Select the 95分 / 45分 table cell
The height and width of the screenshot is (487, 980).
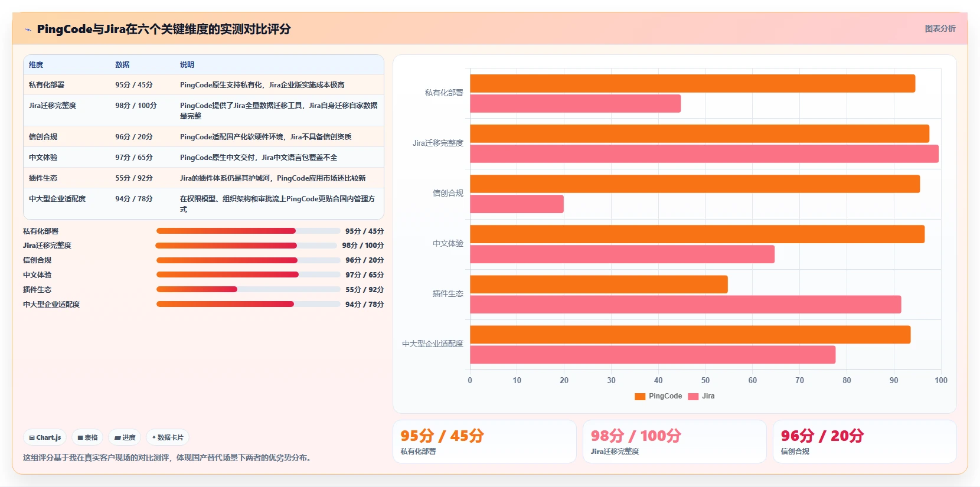click(134, 85)
